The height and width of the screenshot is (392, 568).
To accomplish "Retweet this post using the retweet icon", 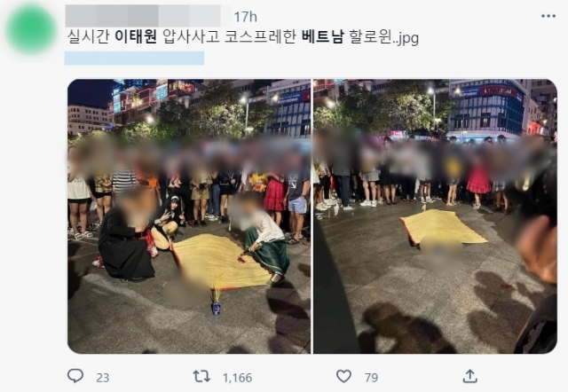I will (201, 376).
